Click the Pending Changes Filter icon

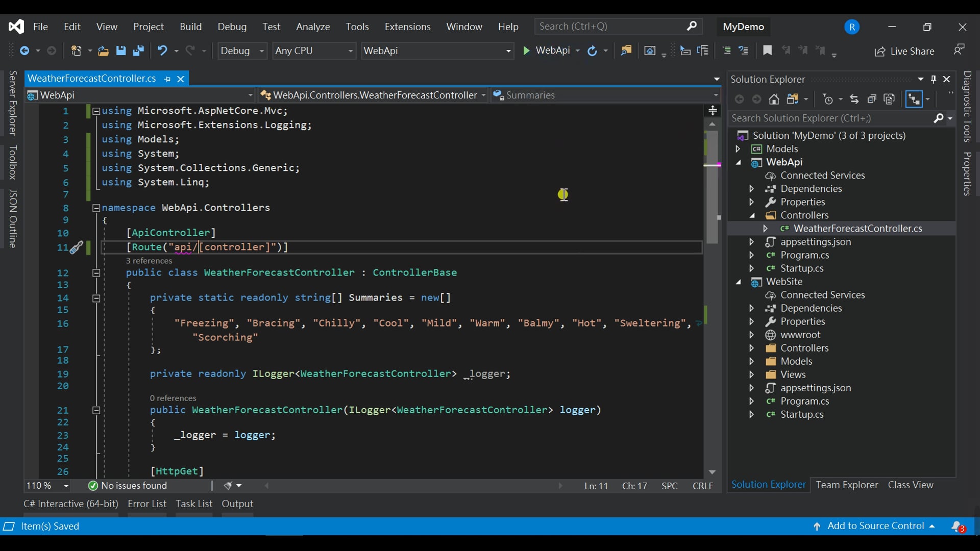click(x=828, y=99)
